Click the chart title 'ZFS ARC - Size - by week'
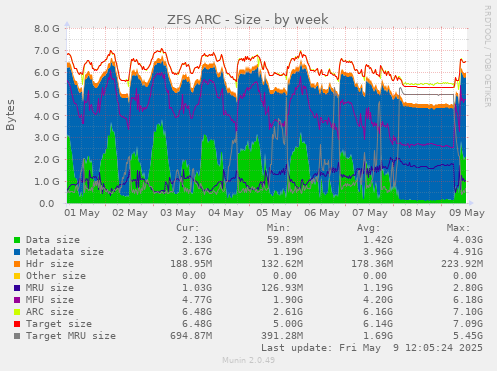 click(248, 20)
